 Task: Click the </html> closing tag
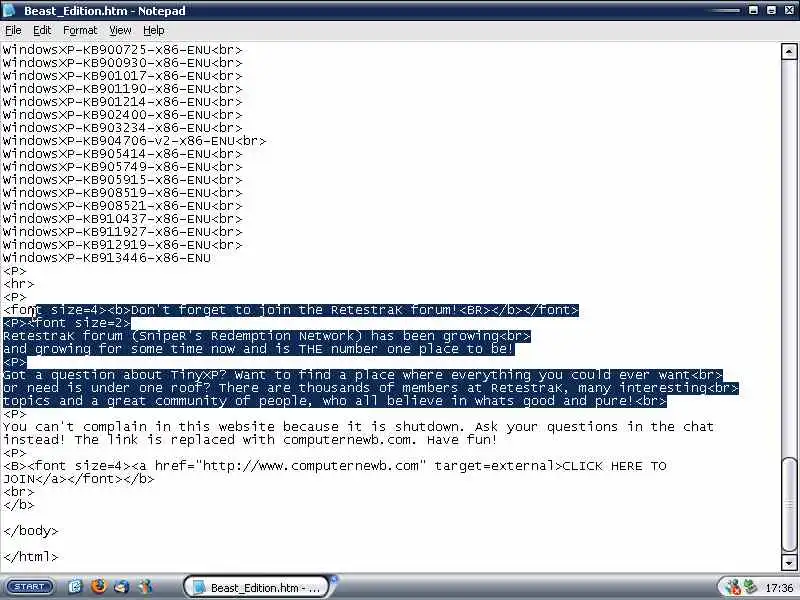click(31, 557)
